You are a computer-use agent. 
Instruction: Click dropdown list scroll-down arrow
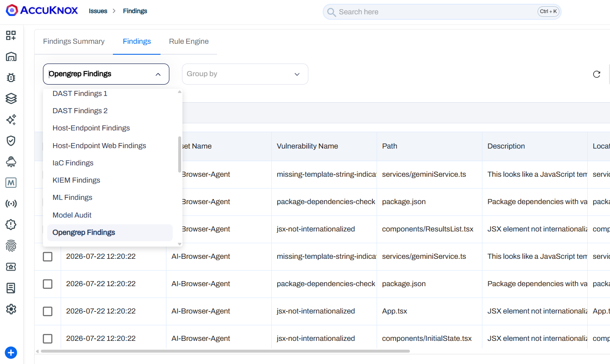coord(180,244)
